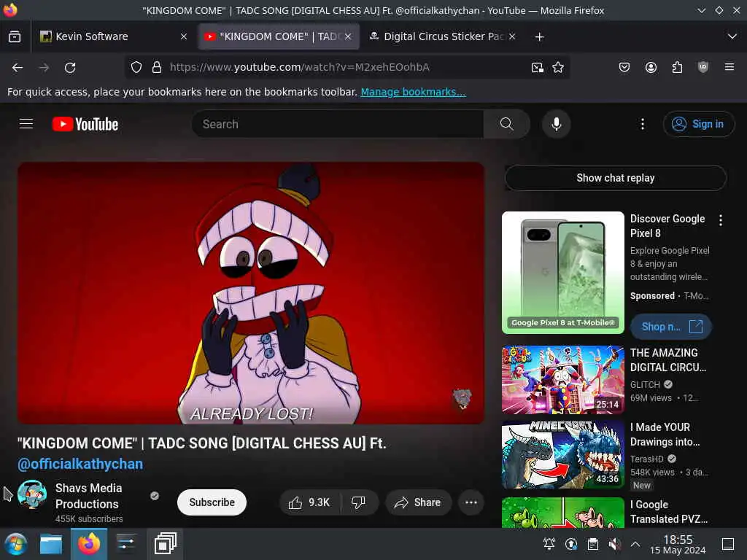Click the site padlock security icon
The width and height of the screenshot is (747, 560).
pos(157,67)
